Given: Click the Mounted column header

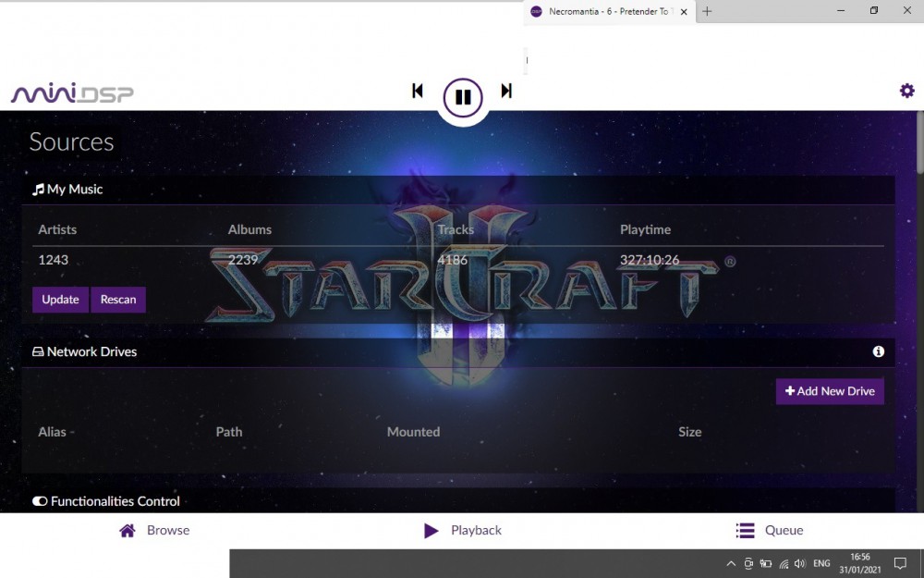Looking at the screenshot, I should click(413, 432).
